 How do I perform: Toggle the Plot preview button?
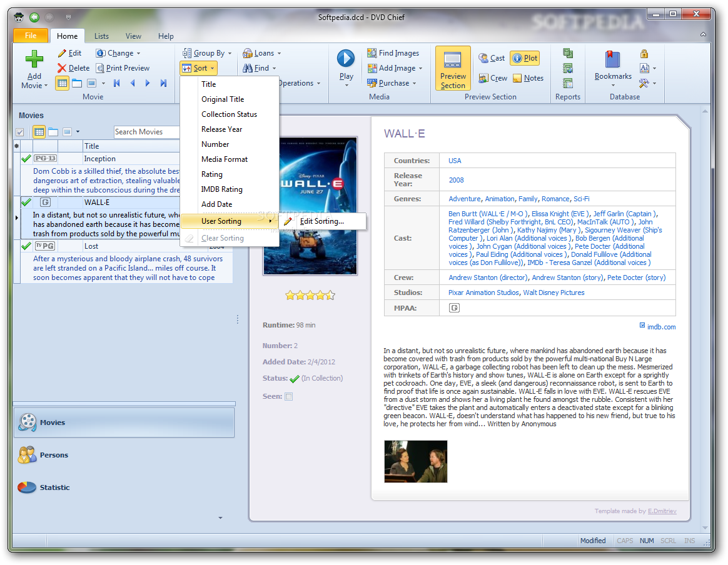[x=525, y=58]
